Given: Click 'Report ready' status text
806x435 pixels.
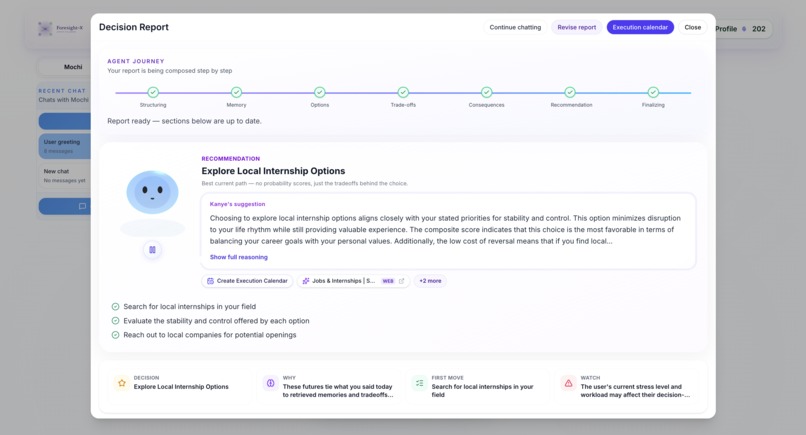Looking at the screenshot, I should tap(184, 121).
